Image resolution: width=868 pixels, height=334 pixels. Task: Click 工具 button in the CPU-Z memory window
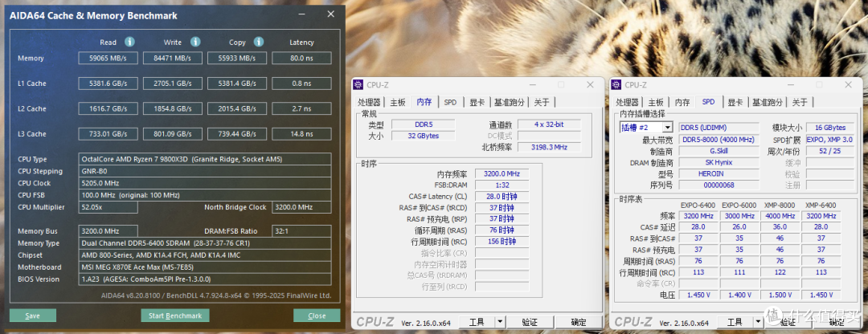tap(477, 322)
